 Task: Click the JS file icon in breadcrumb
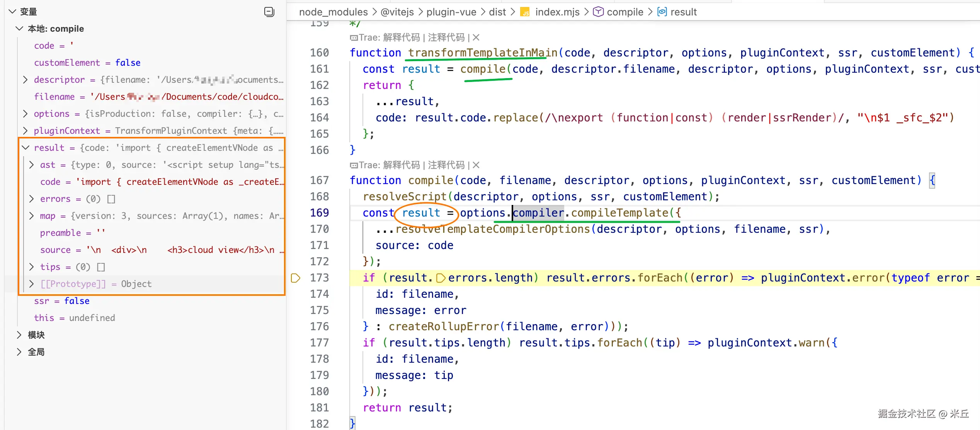(x=525, y=12)
